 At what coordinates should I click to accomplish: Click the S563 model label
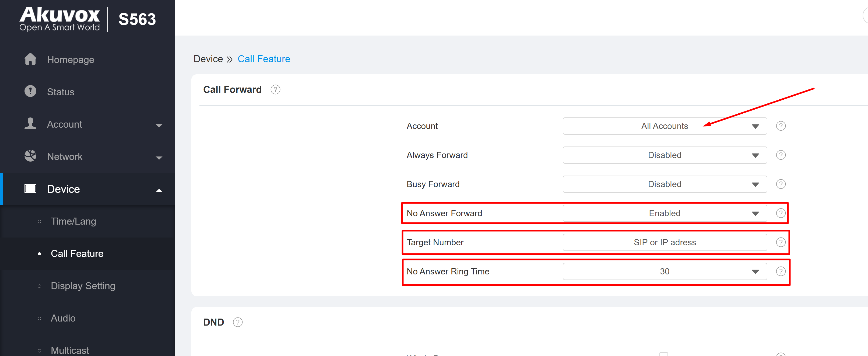click(137, 19)
